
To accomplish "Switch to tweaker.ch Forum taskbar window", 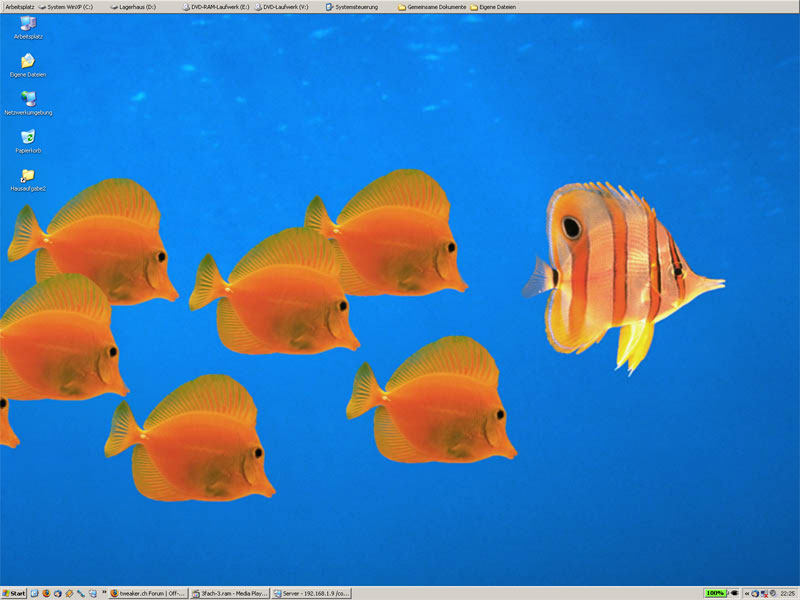I will click(x=148, y=593).
